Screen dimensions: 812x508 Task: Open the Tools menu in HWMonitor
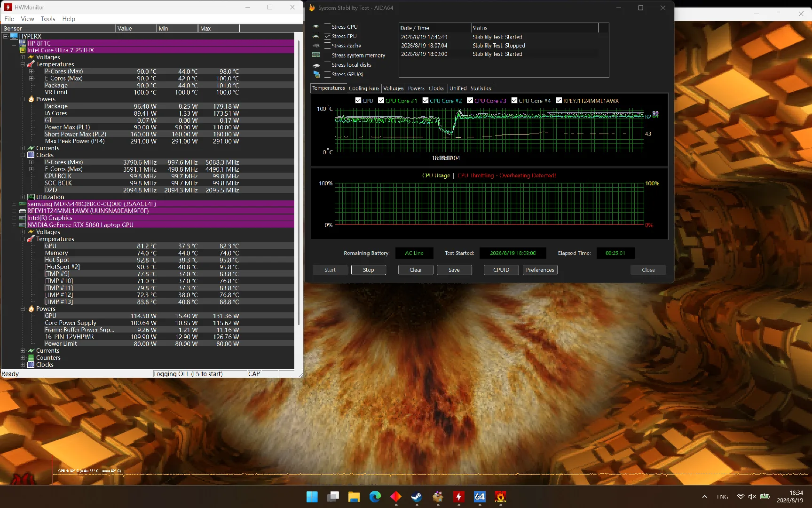48,19
